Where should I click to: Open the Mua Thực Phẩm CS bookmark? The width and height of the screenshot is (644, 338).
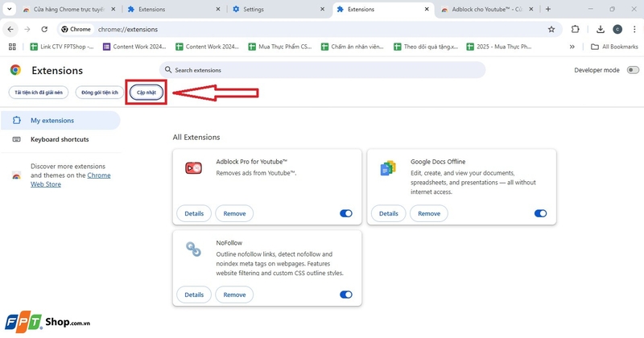pyautogui.click(x=280, y=47)
